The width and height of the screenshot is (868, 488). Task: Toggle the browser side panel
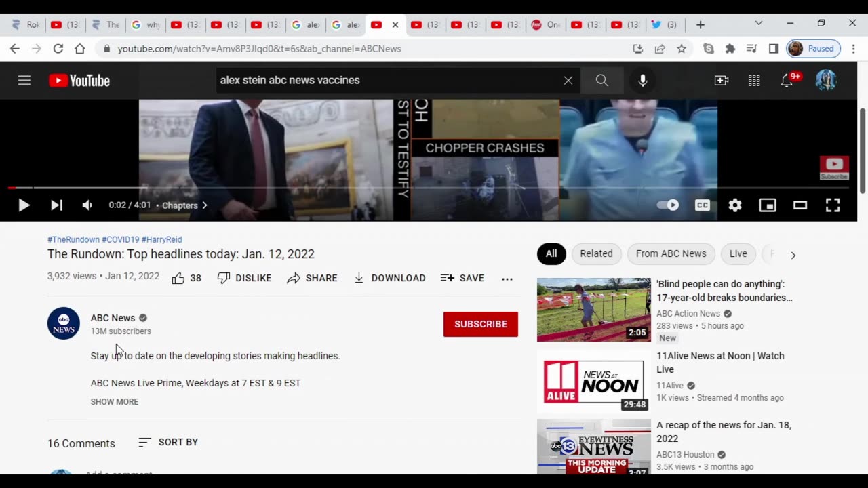(774, 49)
